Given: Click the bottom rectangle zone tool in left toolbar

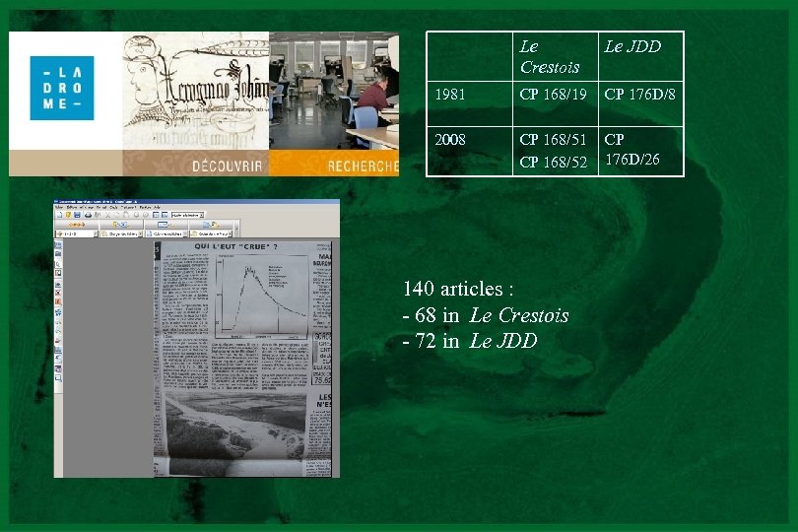Looking at the screenshot, I should (x=58, y=377).
